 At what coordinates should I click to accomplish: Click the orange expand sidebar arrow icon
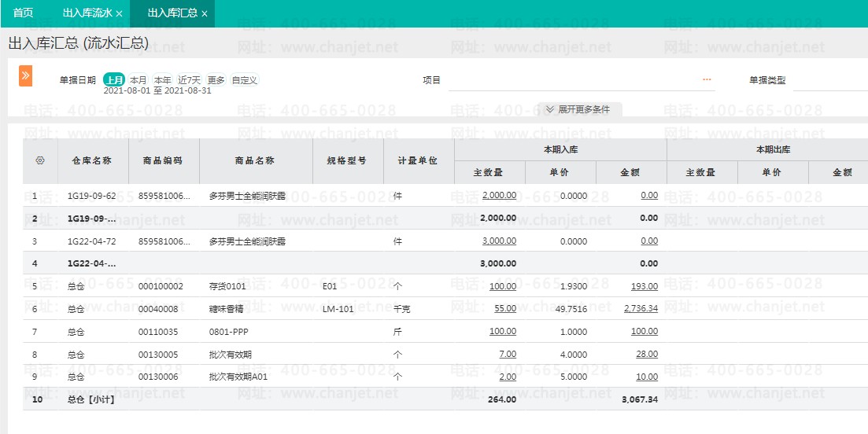pyautogui.click(x=25, y=75)
